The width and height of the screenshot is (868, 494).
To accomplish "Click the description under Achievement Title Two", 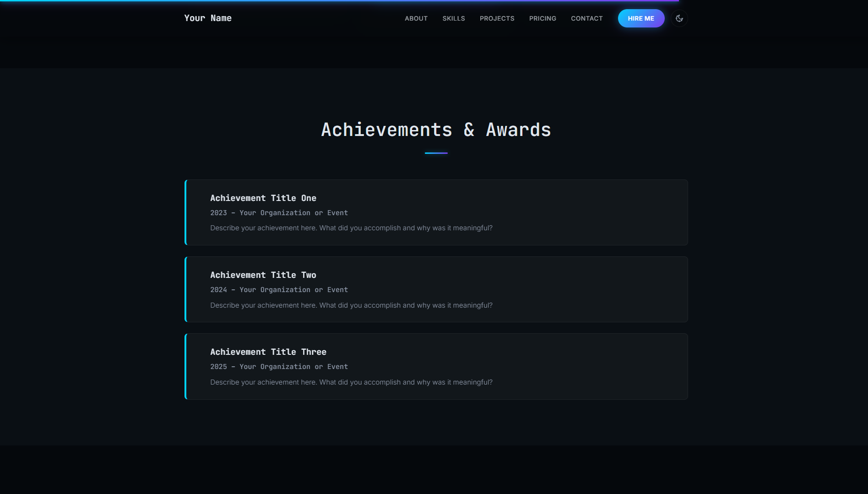I will (x=351, y=305).
